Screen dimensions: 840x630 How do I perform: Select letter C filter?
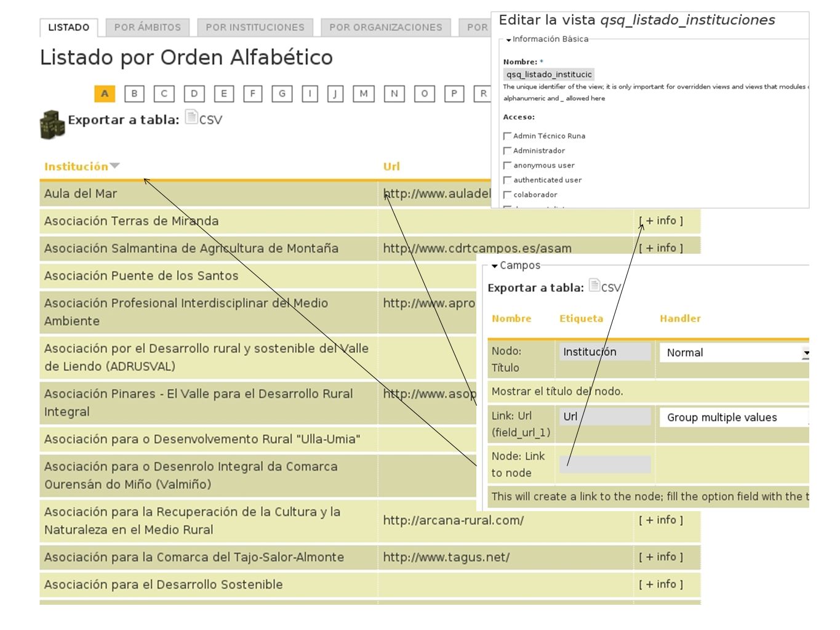(x=164, y=94)
